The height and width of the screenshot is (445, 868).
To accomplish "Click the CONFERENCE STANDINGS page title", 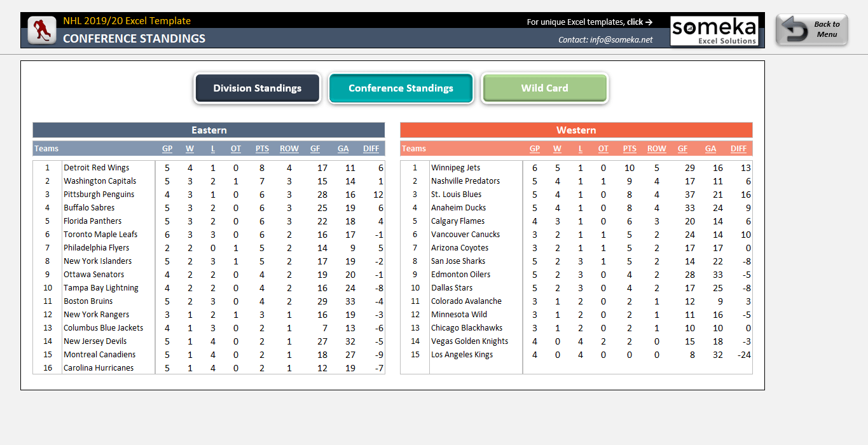I will click(x=134, y=39).
